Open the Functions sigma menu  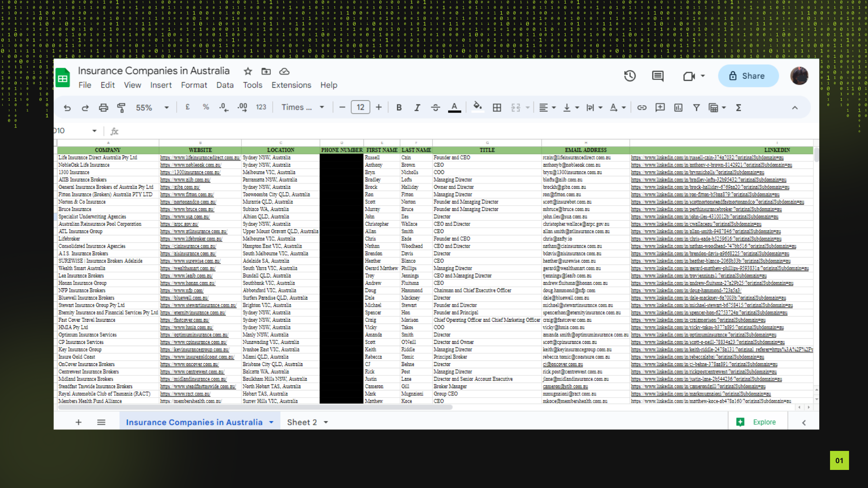(738, 108)
